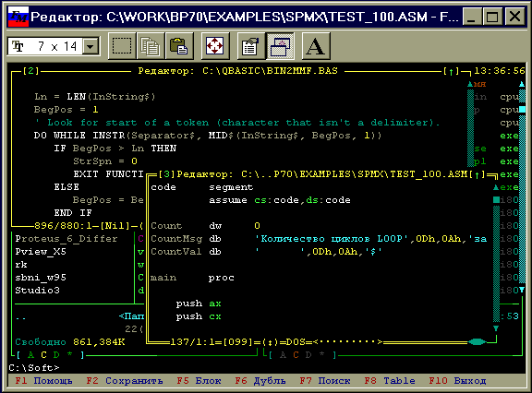Click the [3] window number of TEST_100.ASM editor

[x=166, y=174]
